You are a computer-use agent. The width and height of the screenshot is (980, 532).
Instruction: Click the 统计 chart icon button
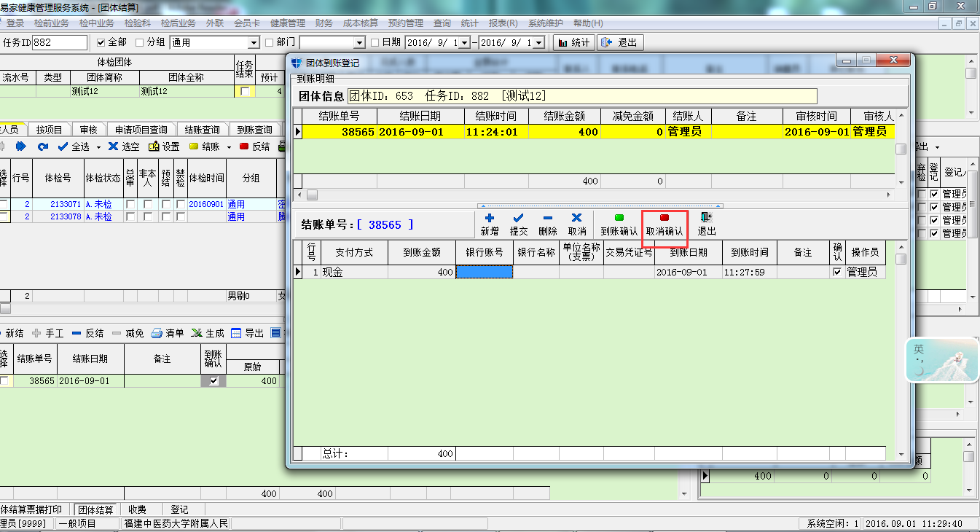pyautogui.click(x=574, y=42)
